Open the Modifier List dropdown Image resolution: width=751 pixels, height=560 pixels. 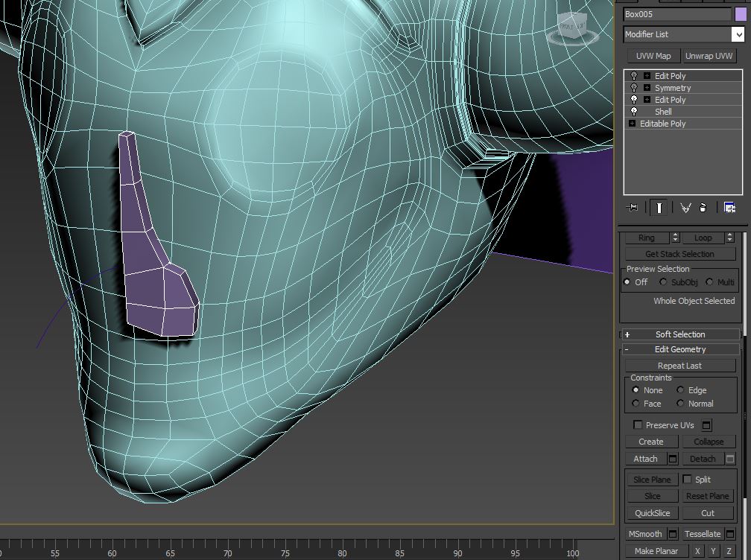pyautogui.click(x=738, y=34)
